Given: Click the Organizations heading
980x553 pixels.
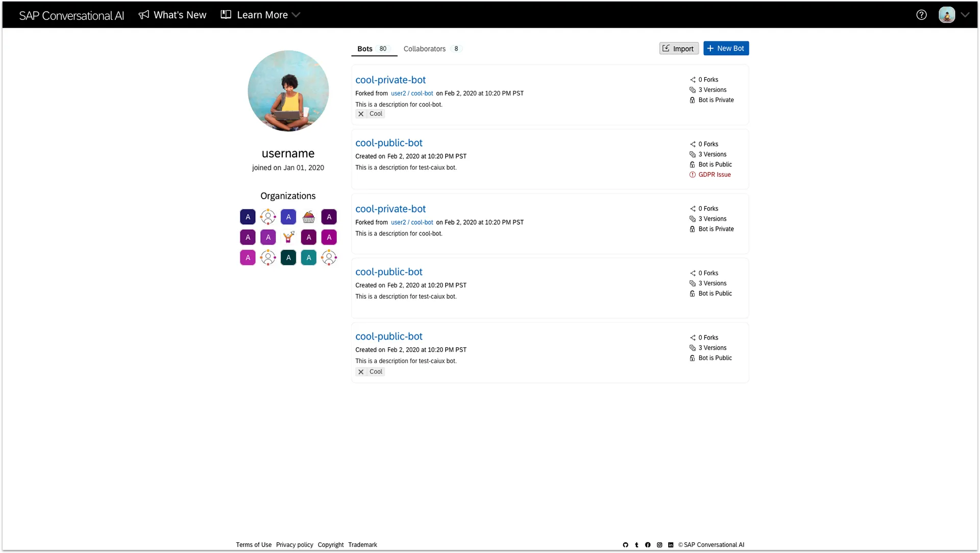Looking at the screenshot, I should 288,196.
